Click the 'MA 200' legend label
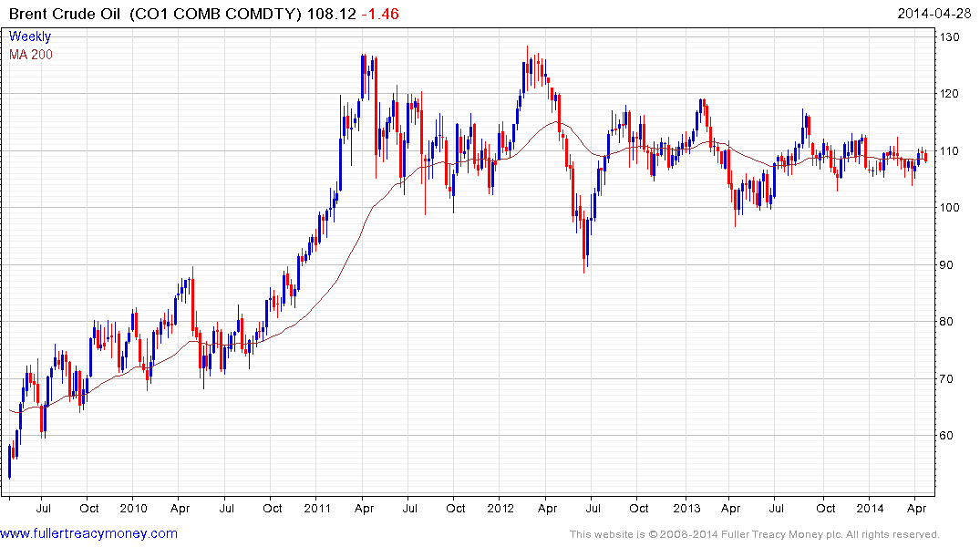Image resolution: width=980 pixels, height=547 pixels. 31,55
